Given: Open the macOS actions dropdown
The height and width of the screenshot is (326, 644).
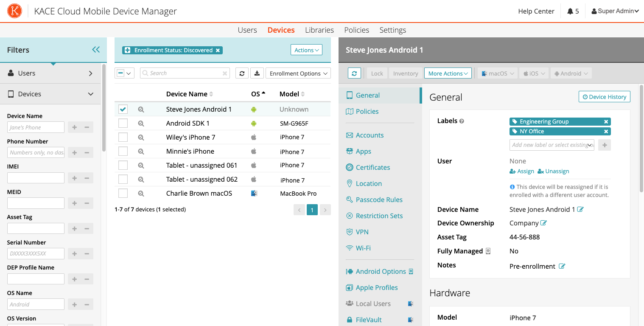Looking at the screenshot, I should [x=498, y=73].
